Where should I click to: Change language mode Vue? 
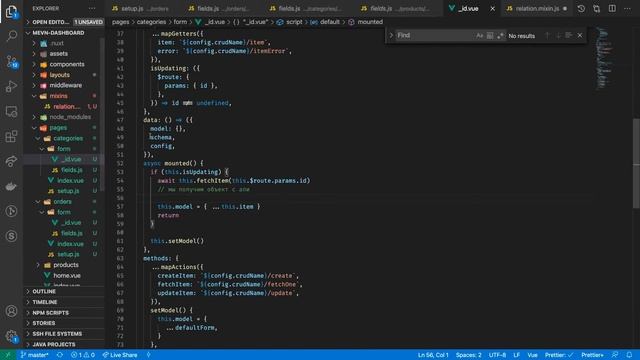(x=533, y=355)
